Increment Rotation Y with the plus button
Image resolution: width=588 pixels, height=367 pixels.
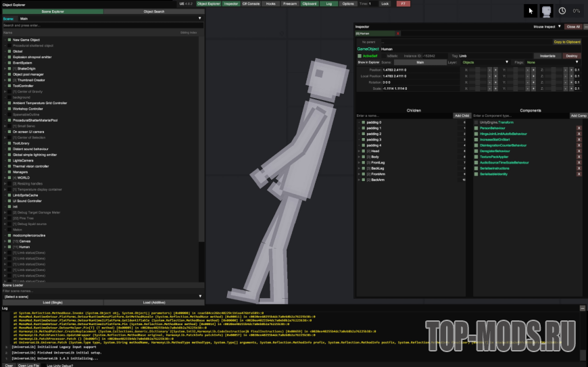533,82
